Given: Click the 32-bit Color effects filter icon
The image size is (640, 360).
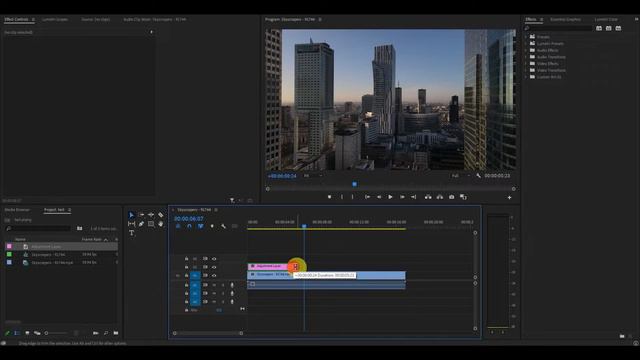Looking at the screenshot, I should pyautogui.click(x=609, y=28).
